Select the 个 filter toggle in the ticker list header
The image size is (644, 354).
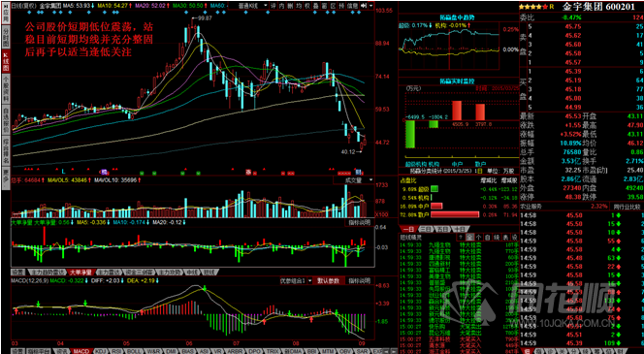478,238
